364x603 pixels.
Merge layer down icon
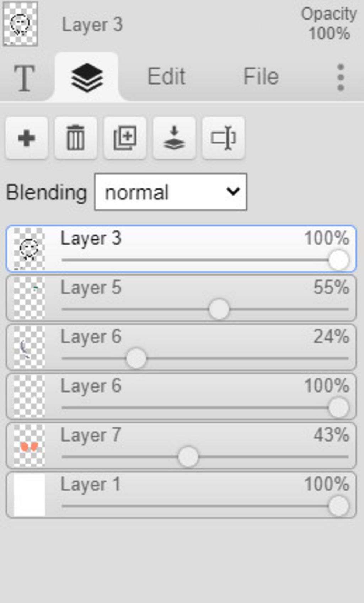click(174, 138)
